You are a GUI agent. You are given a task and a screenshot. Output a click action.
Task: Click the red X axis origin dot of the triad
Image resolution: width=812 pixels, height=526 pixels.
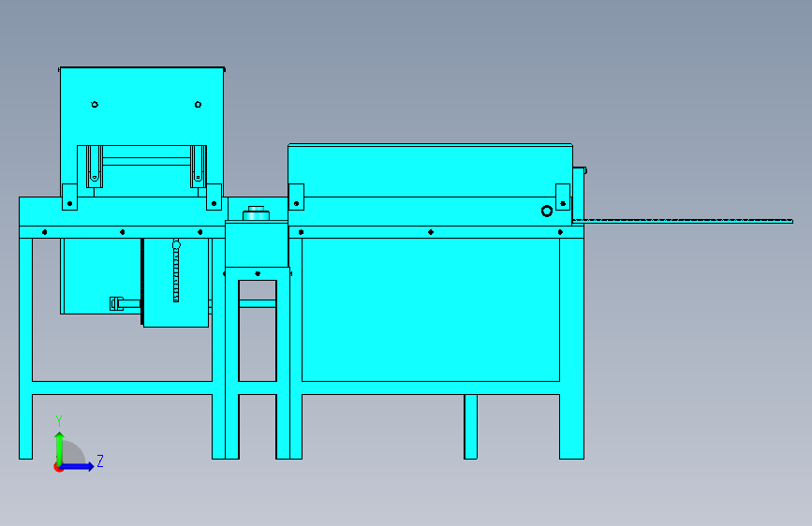click(58, 467)
